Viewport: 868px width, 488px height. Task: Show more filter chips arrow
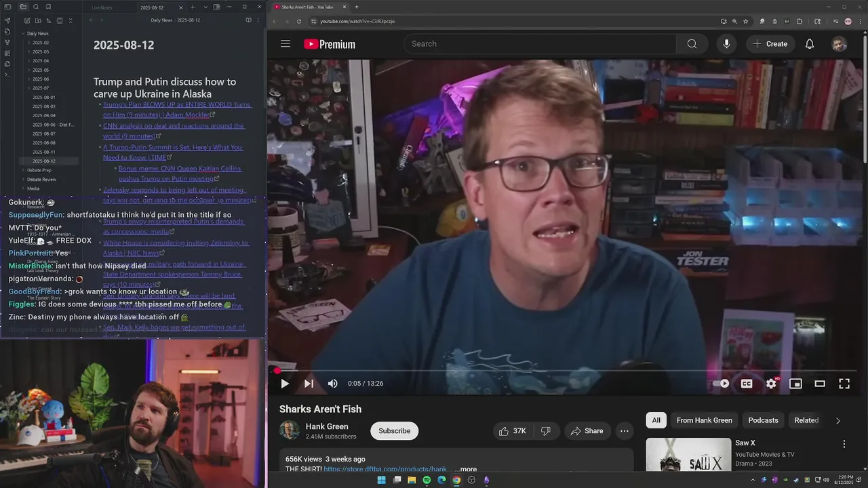[837, 421]
